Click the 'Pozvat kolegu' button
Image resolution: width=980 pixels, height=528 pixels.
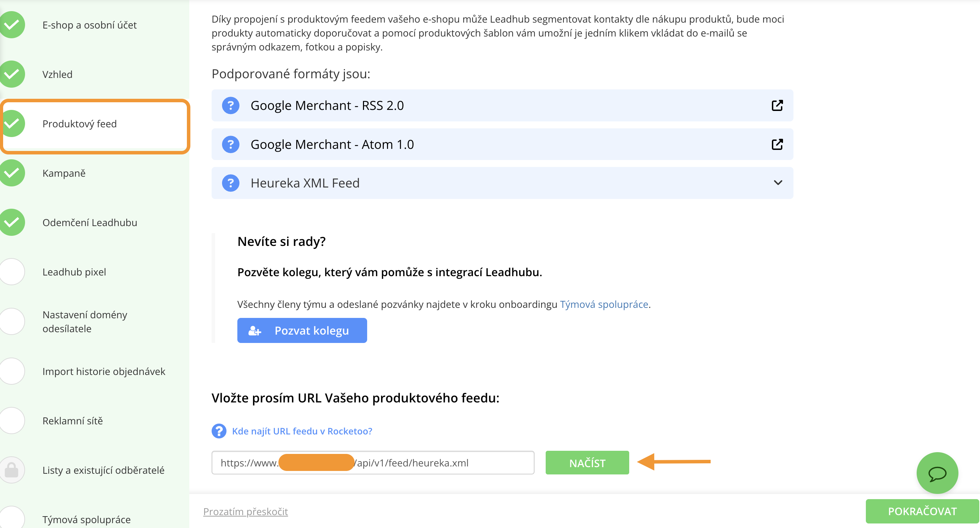[302, 330]
